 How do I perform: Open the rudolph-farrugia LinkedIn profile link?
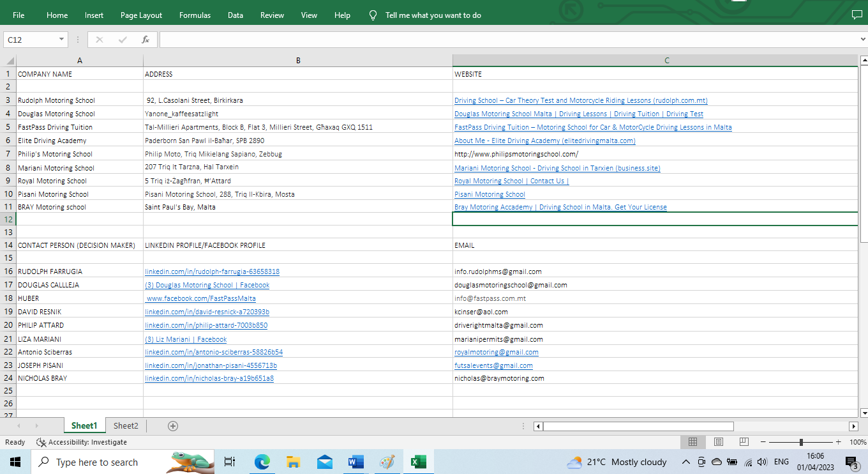(x=212, y=271)
